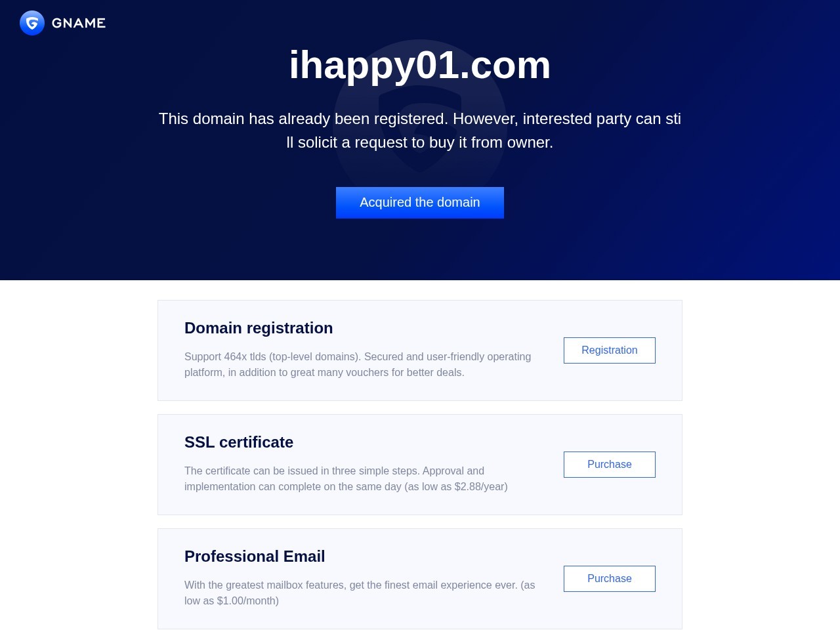This screenshot has width=840, height=630.
Task: Click Purchase for SSL certificate
Action: (x=610, y=465)
